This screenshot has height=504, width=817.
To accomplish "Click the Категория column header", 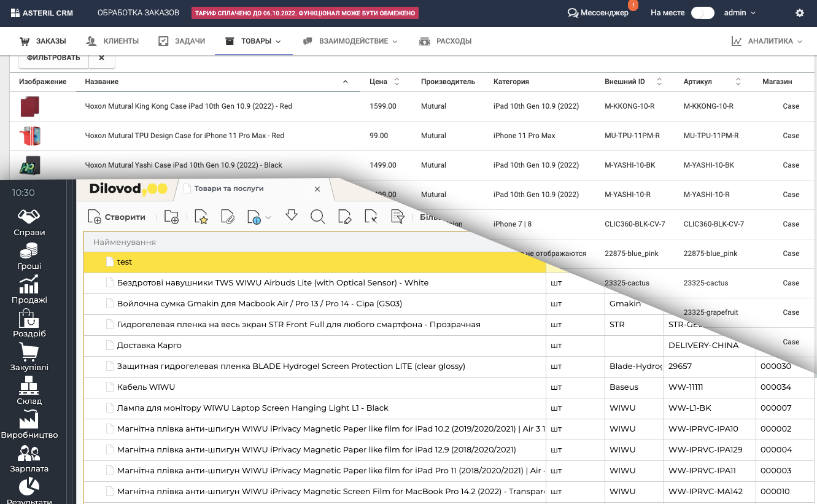I will 511,82.
